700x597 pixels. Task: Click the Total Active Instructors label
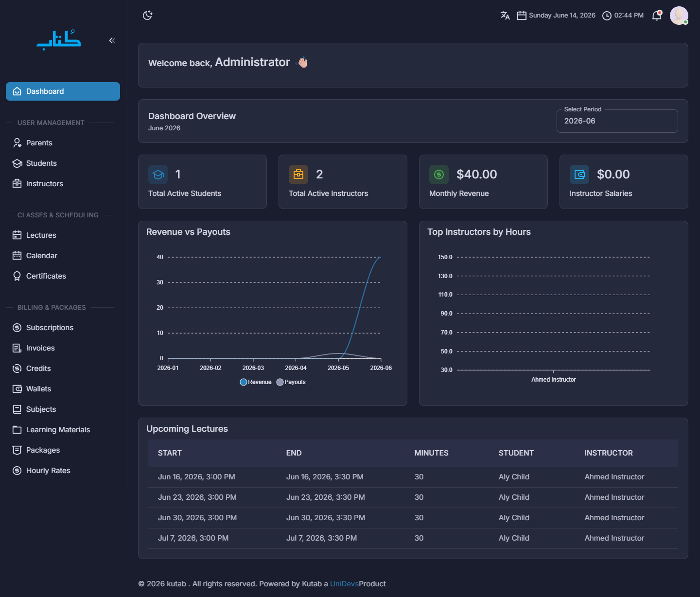pos(328,193)
